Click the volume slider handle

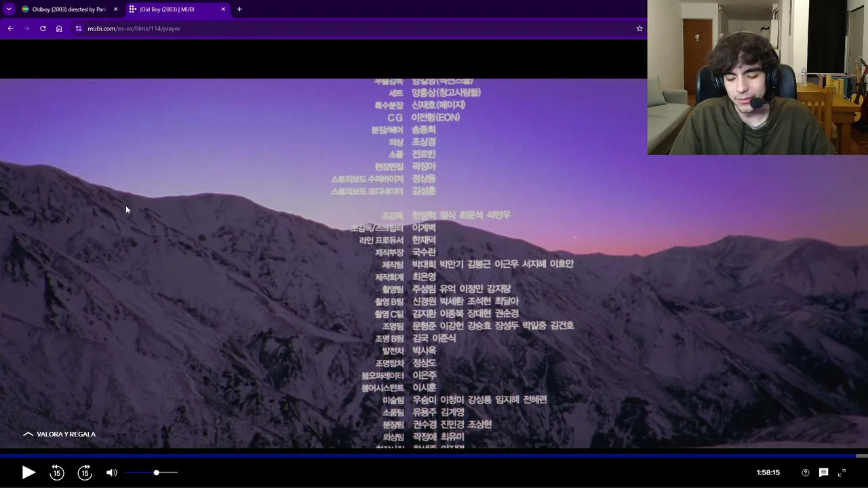coord(156,472)
